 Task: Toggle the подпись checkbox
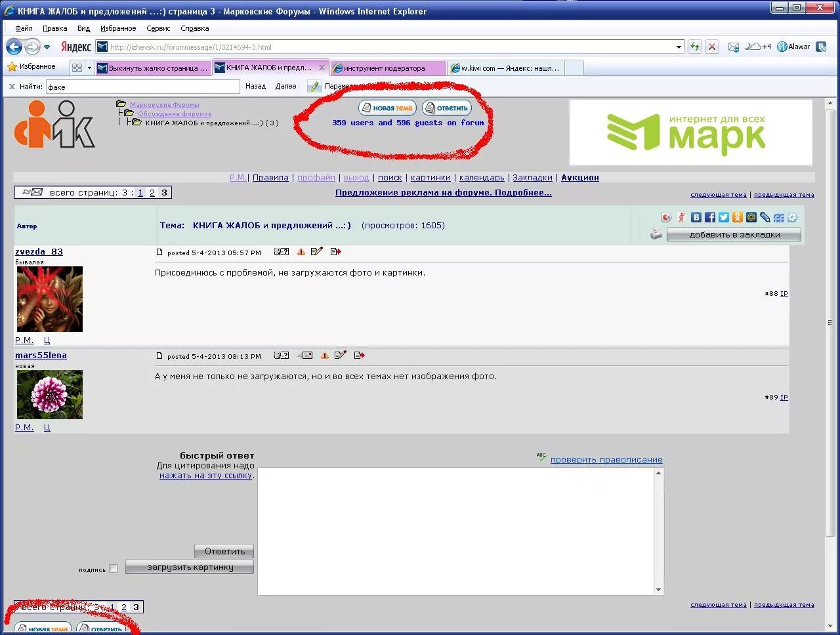click(113, 569)
